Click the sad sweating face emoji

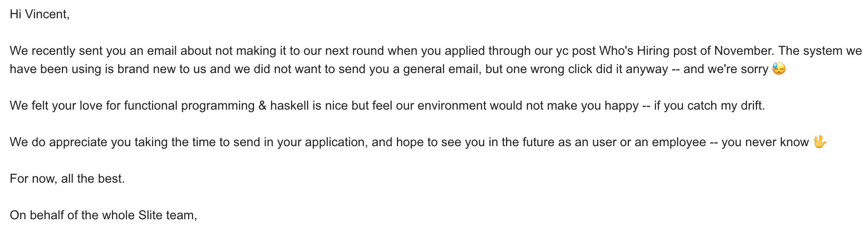tap(779, 69)
